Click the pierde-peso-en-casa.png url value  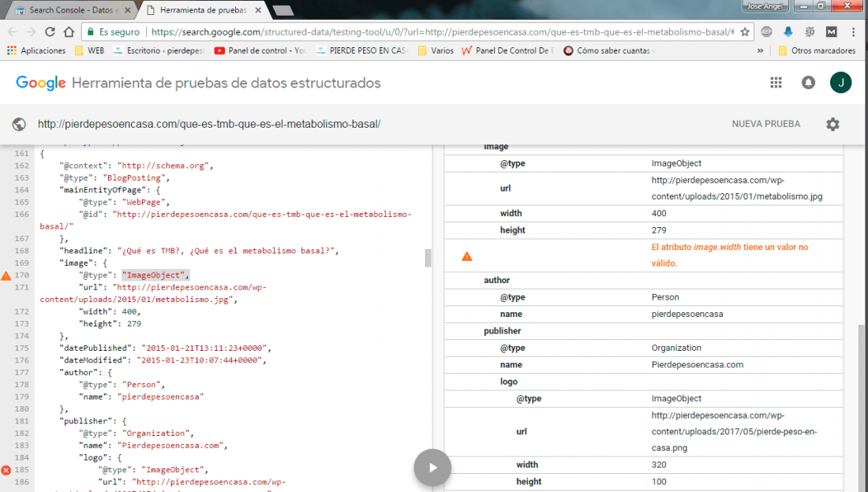pos(734,431)
